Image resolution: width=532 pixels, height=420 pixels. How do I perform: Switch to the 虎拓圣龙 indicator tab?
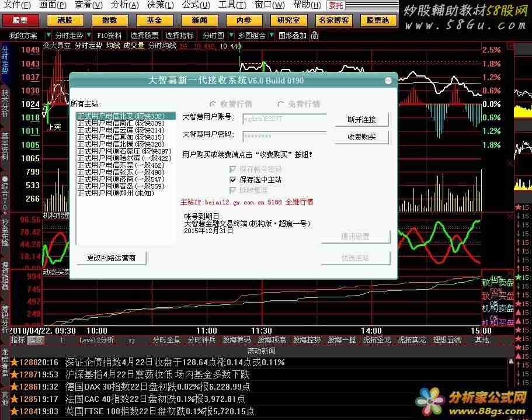click(377, 339)
